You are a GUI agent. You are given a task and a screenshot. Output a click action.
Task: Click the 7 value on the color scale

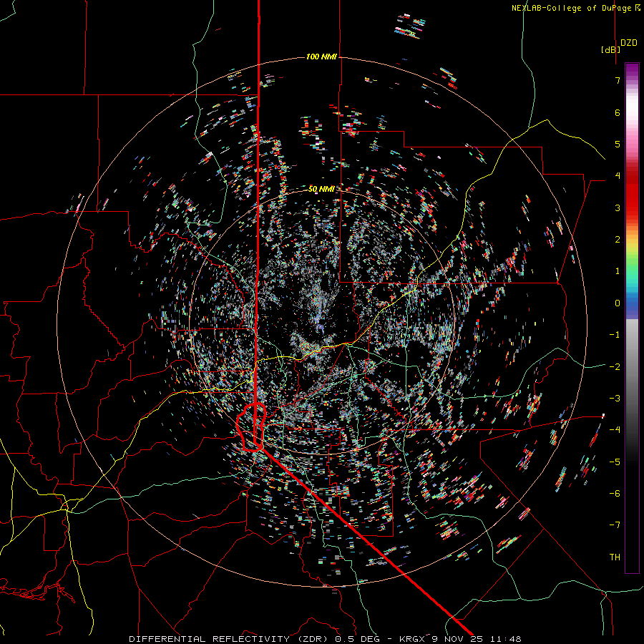pos(618,80)
